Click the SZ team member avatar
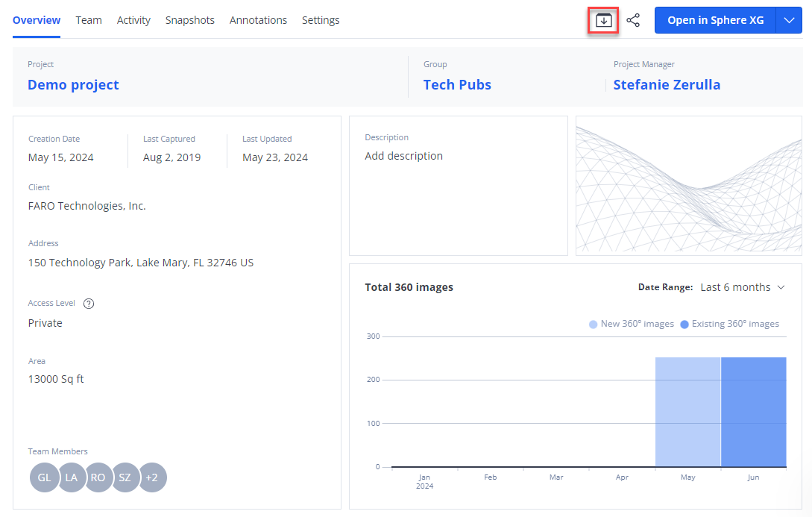Image resolution: width=812 pixels, height=517 pixels. tap(125, 477)
